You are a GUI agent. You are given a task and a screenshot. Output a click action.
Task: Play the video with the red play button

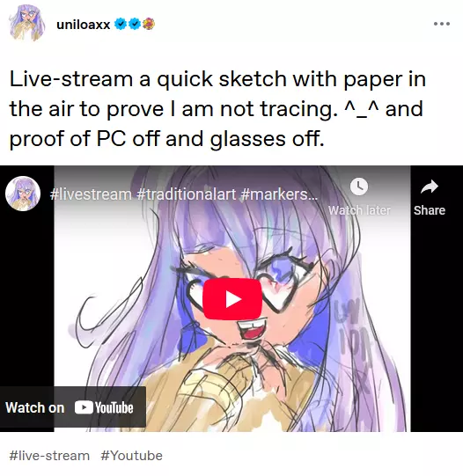pos(232,299)
